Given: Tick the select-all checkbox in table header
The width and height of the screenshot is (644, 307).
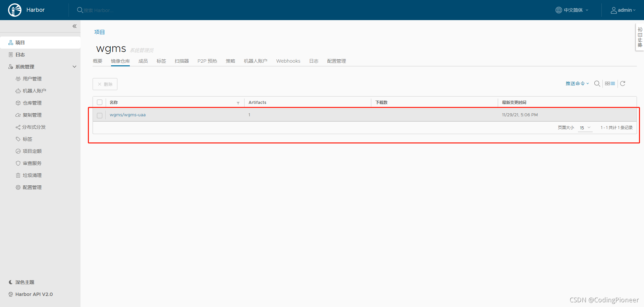Looking at the screenshot, I should [x=100, y=102].
